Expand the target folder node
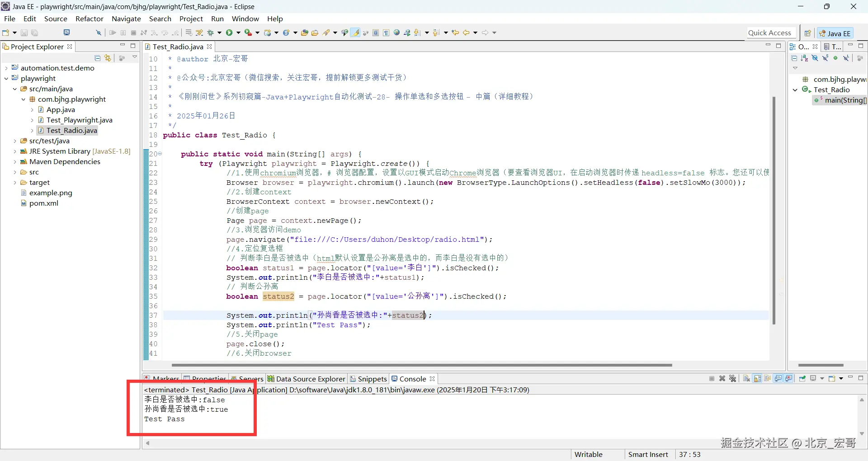 [15, 183]
